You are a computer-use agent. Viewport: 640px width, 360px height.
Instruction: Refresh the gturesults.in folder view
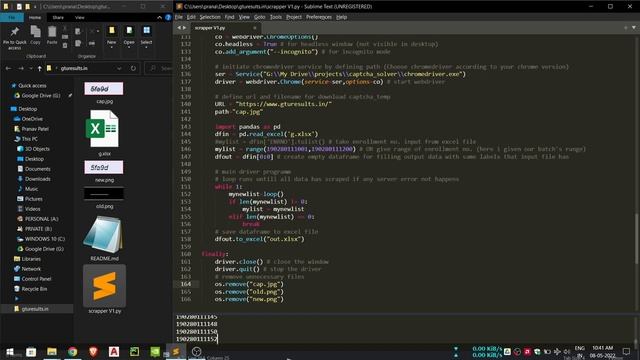click(133, 68)
